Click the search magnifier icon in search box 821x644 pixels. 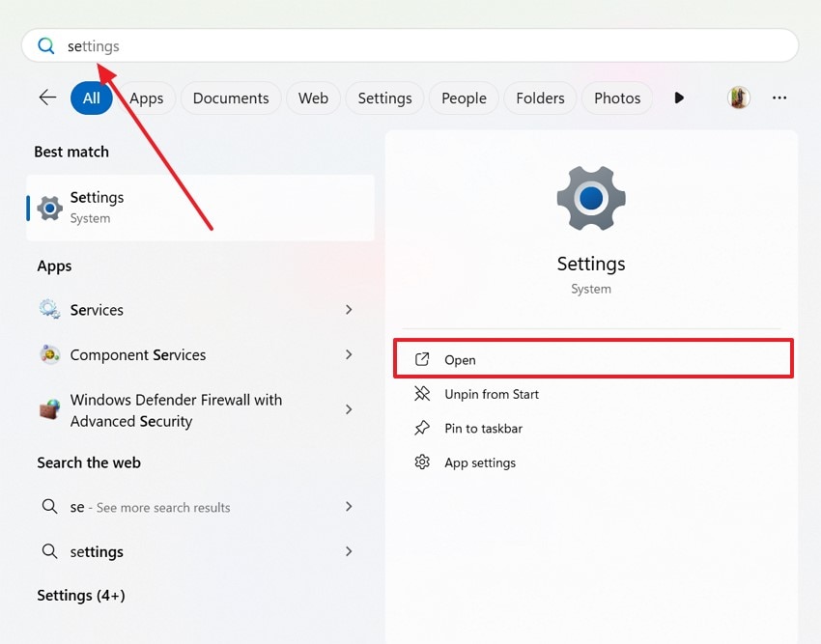46,45
